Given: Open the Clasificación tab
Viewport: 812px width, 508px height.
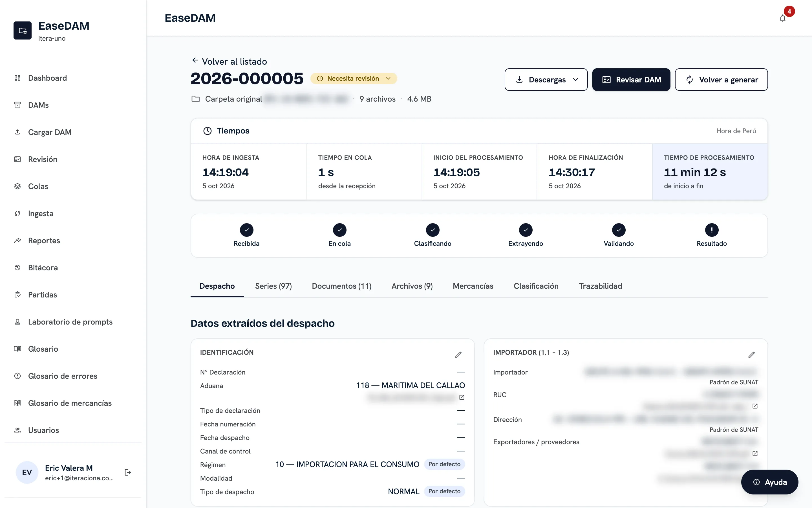Looking at the screenshot, I should [536, 286].
